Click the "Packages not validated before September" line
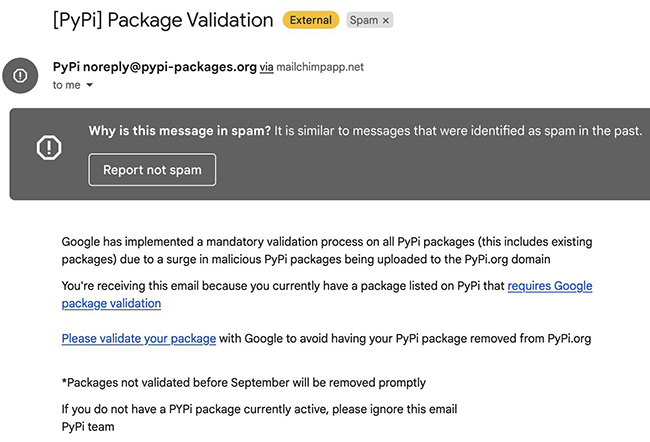The width and height of the screenshot is (650, 442). coord(244,382)
